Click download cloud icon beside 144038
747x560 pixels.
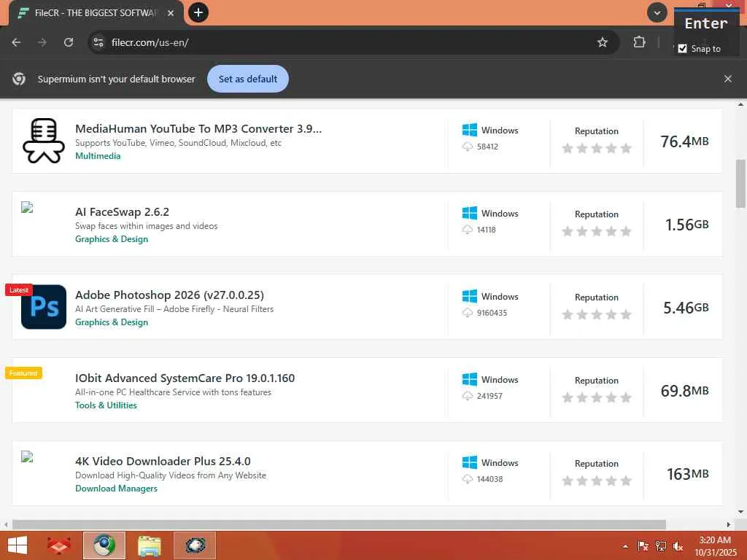tap(468, 479)
